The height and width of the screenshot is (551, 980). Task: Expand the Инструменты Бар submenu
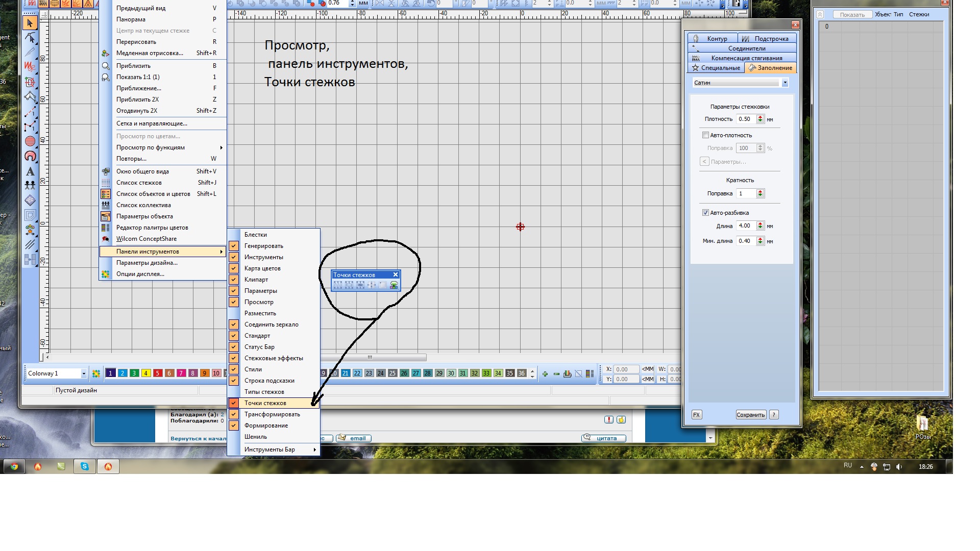(x=269, y=449)
